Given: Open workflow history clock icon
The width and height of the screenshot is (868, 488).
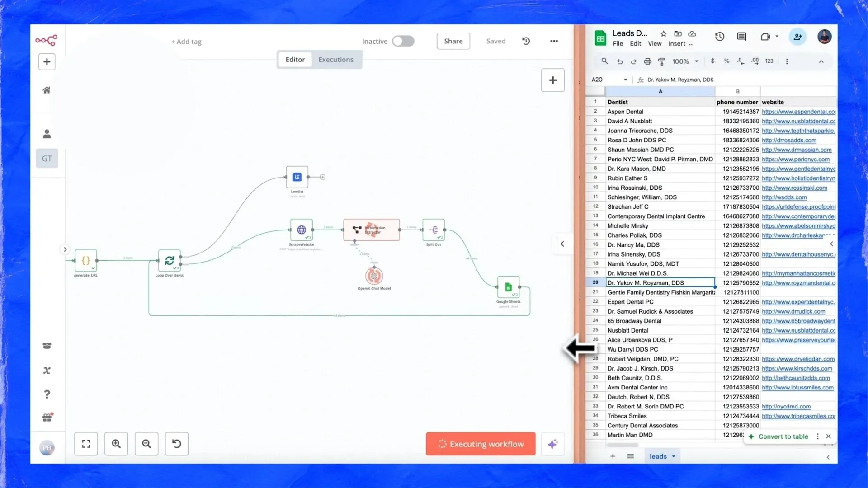Looking at the screenshot, I should point(526,41).
